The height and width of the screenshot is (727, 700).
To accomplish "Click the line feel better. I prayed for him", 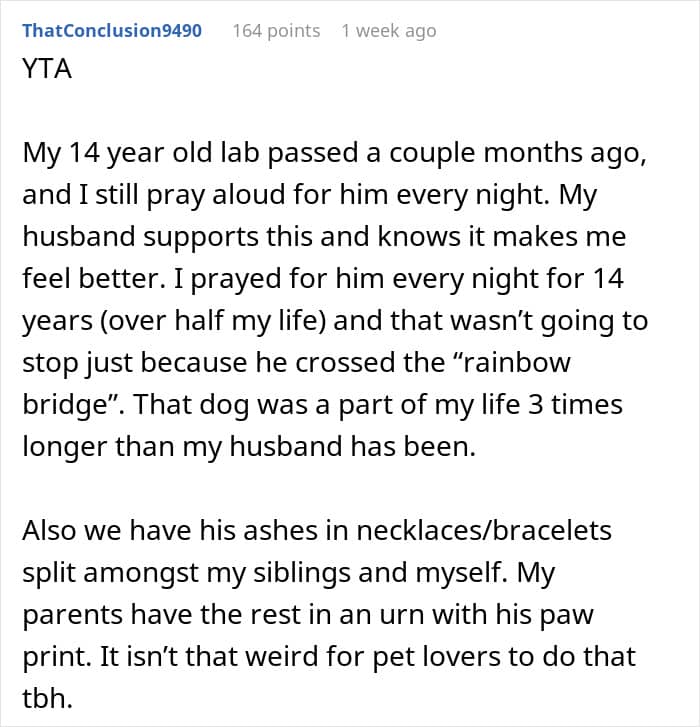I will 323,279.
